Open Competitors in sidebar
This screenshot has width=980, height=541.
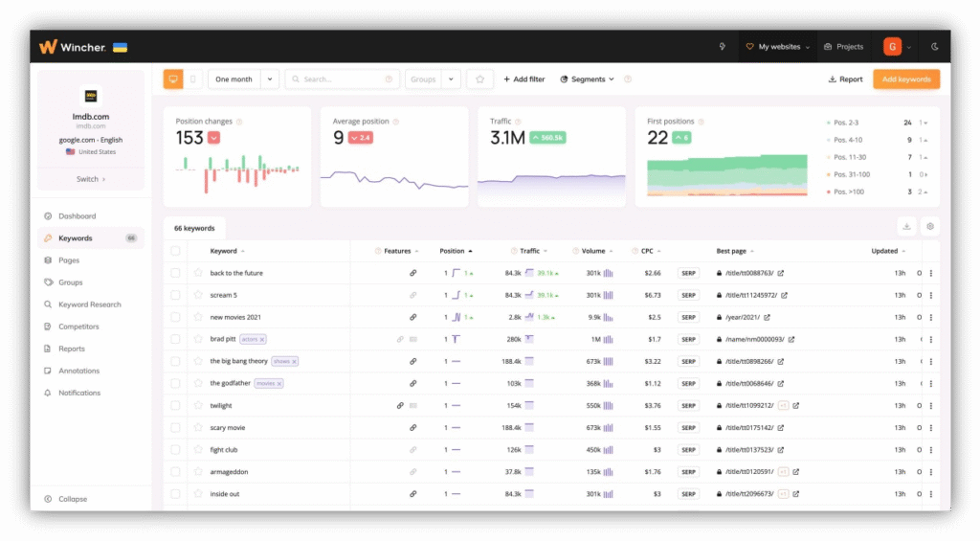coord(78,327)
